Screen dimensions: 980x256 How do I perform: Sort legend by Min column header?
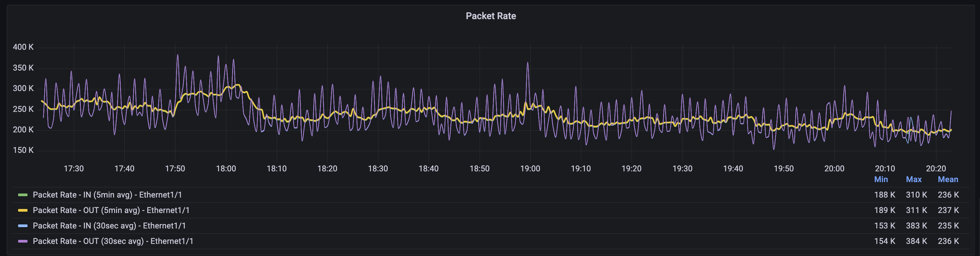pyautogui.click(x=881, y=179)
